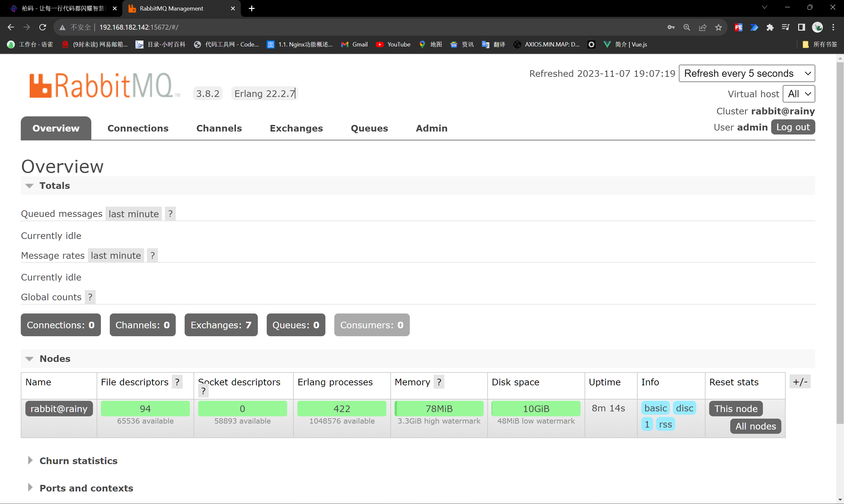Open the browser extensions puzzle icon

[770, 27]
